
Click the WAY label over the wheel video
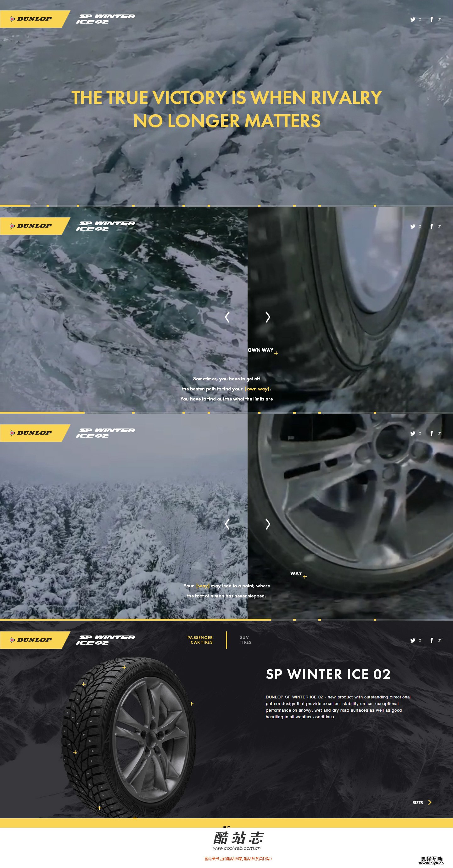(296, 574)
